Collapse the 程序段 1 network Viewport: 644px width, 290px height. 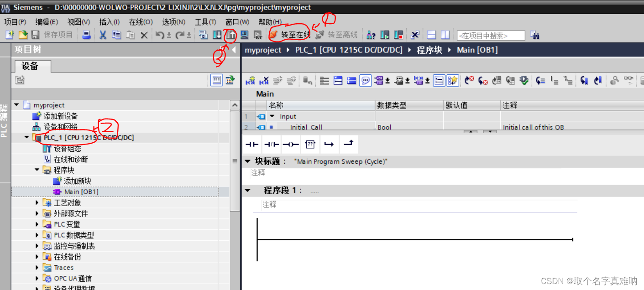coord(247,190)
